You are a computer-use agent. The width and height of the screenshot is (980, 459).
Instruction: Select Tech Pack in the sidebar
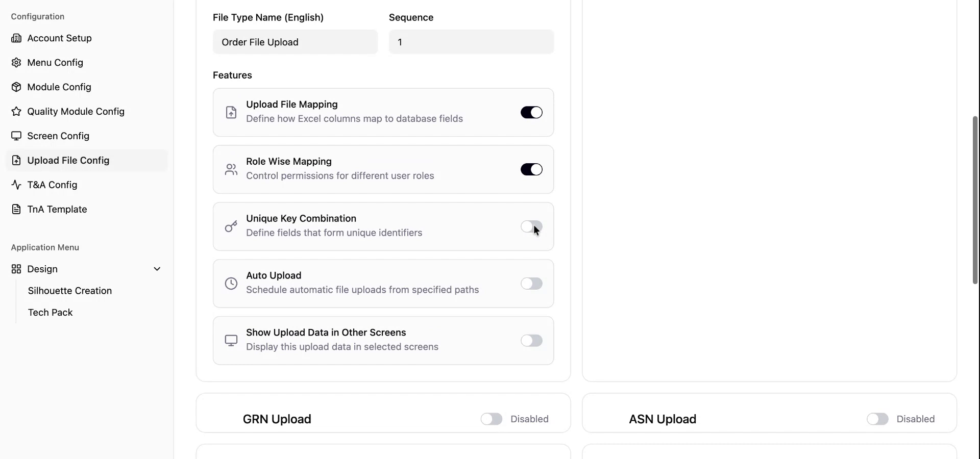pos(51,312)
